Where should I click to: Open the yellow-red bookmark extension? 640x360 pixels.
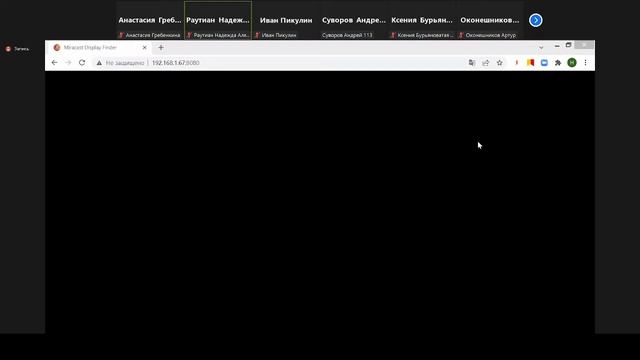[531, 63]
